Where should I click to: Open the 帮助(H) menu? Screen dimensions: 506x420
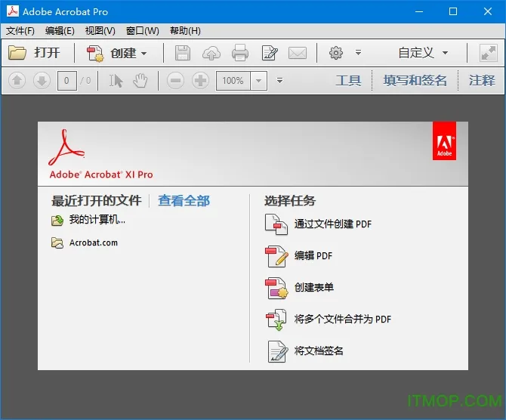(185, 31)
